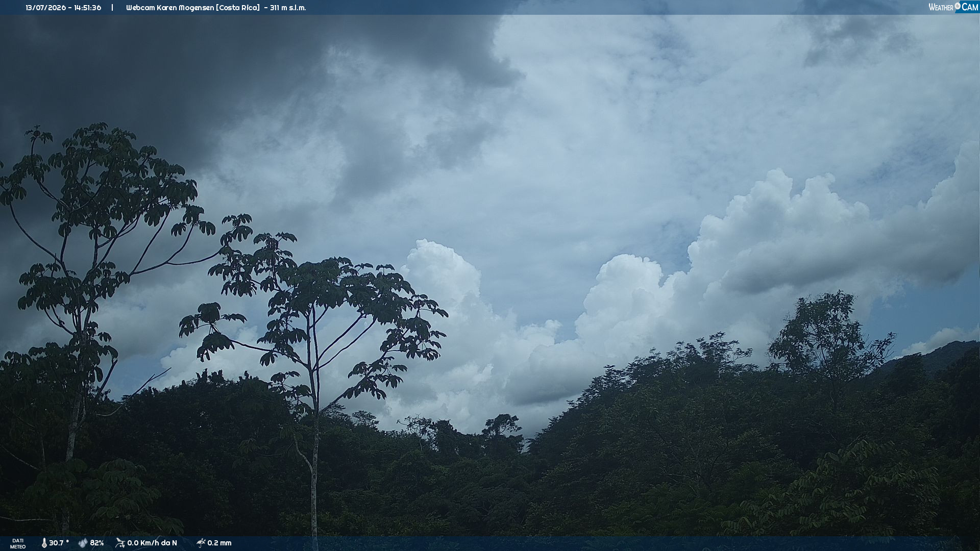Click the DATI METEO label
Image resolution: width=980 pixels, height=551 pixels.
(x=18, y=544)
